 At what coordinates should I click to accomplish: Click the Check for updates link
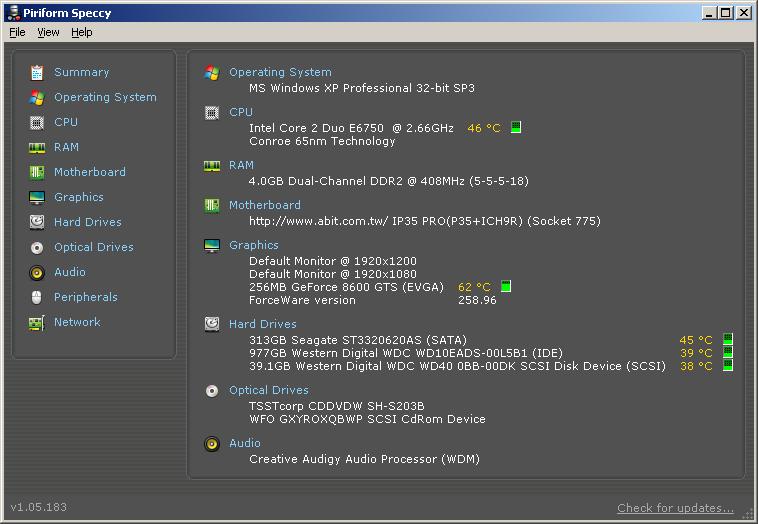[x=675, y=509]
